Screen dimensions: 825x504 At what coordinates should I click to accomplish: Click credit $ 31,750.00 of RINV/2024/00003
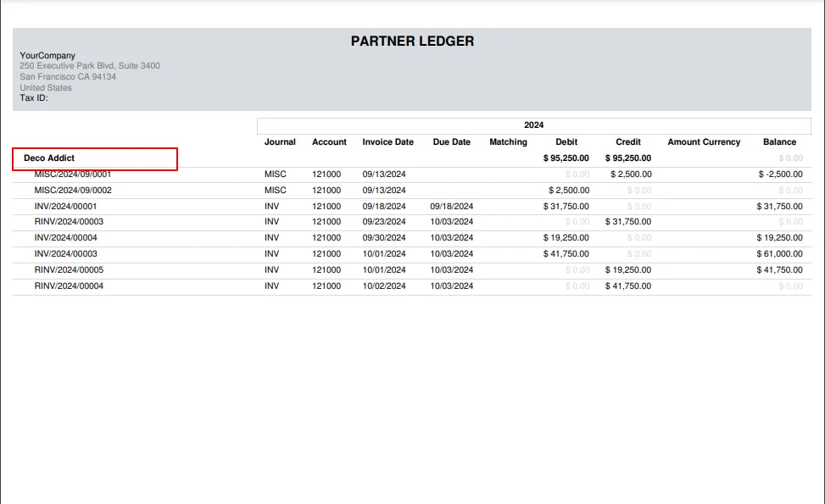point(628,222)
